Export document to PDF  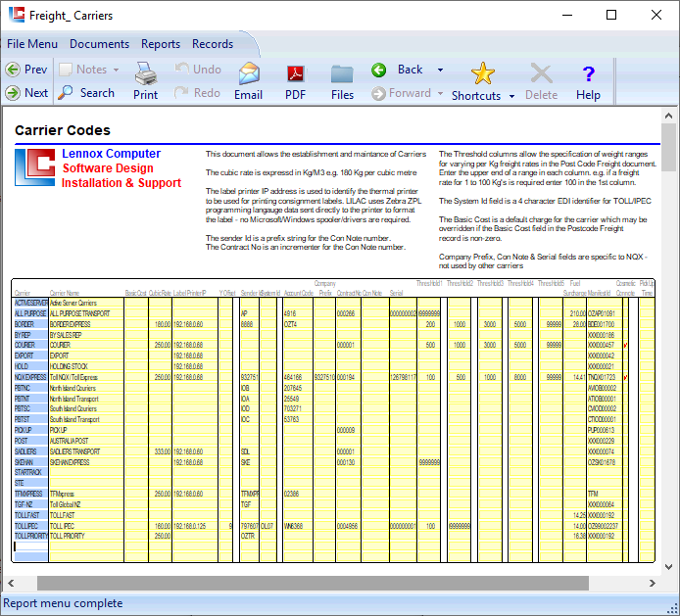[x=296, y=81]
